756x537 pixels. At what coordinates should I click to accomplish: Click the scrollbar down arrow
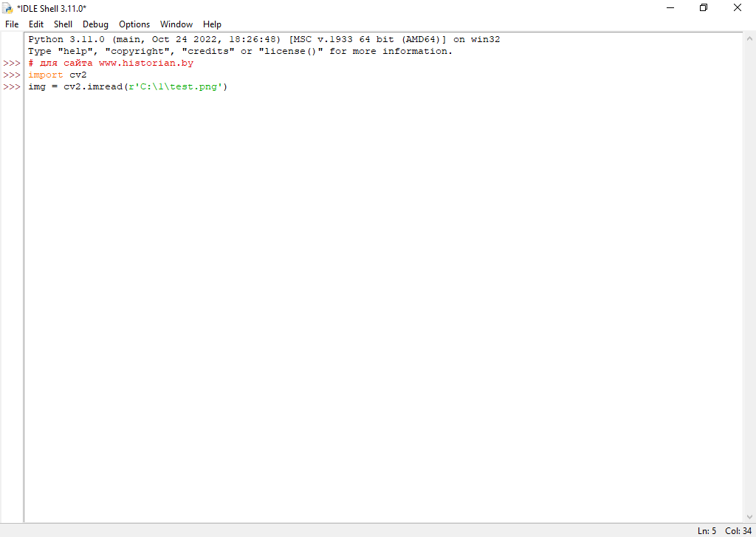[749, 519]
